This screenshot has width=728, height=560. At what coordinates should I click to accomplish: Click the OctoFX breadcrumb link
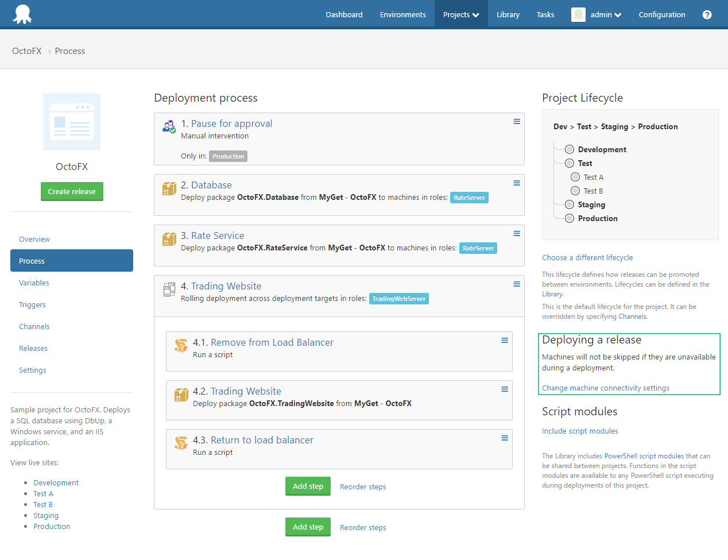[x=26, y=51]
